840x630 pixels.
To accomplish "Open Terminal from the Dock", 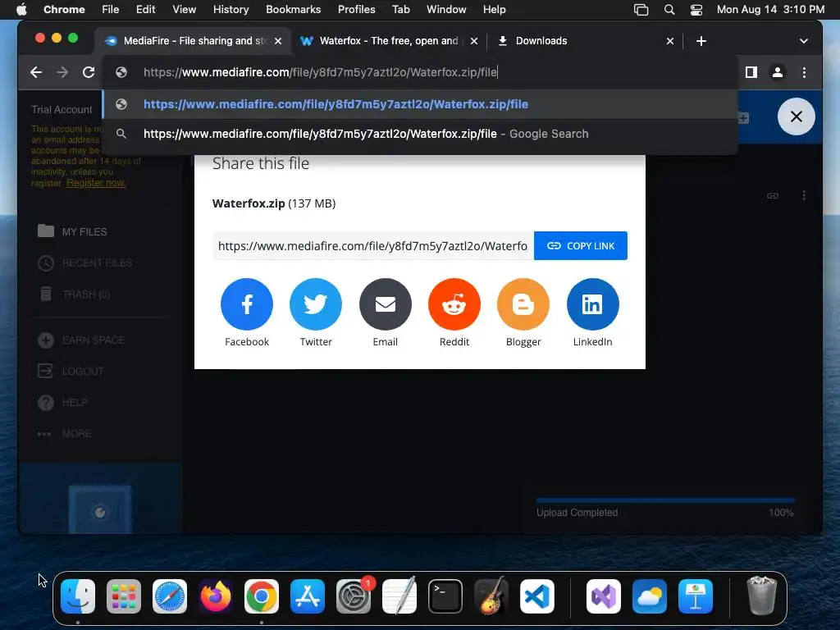I will (x=445, y=596).
